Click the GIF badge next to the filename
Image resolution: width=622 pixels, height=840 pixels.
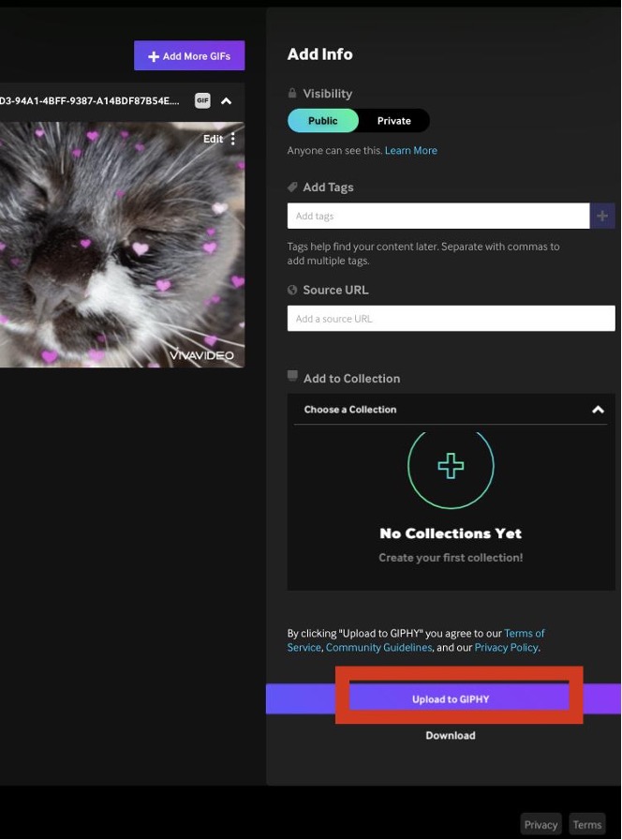(202, 101)
